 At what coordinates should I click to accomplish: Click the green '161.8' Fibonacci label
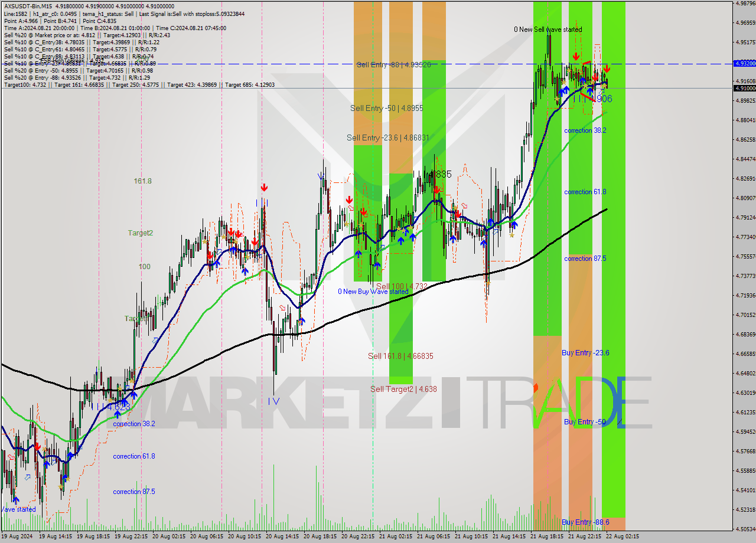(x=143, y=181)
